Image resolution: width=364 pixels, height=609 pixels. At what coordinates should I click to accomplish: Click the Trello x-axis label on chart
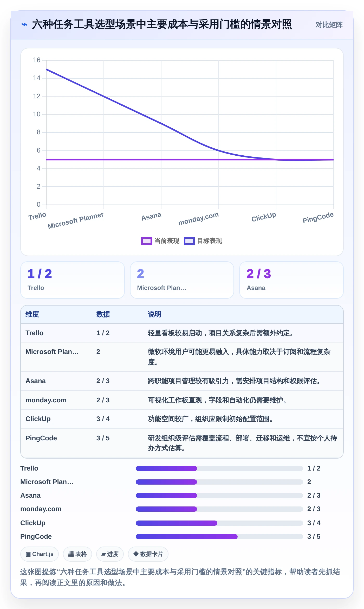(x=37, y=216)
